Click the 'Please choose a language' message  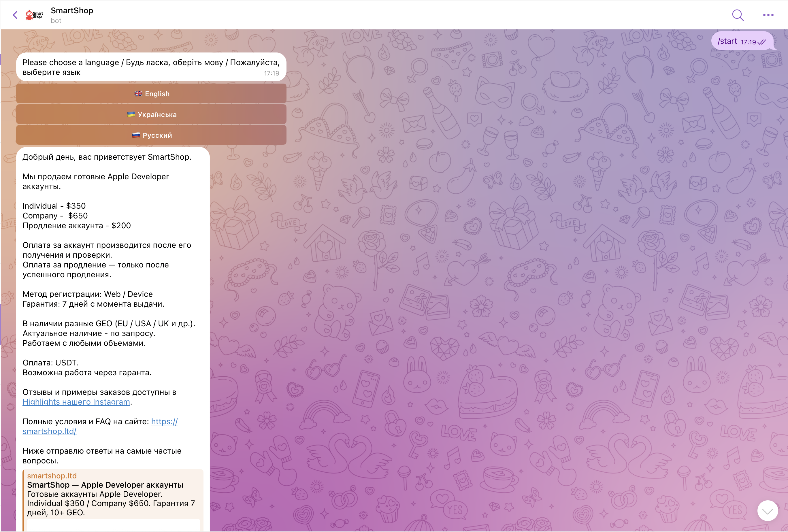[x=151, y=67]
